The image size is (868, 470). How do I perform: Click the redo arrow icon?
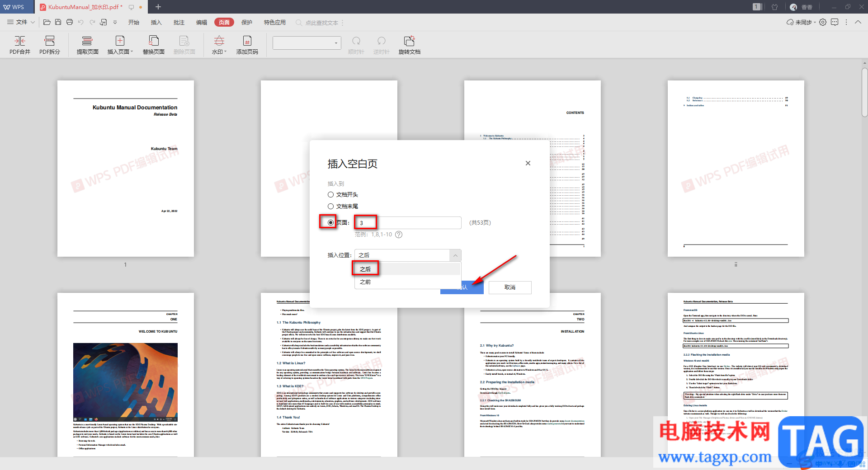pyautogui.click(x=92, y=22)
